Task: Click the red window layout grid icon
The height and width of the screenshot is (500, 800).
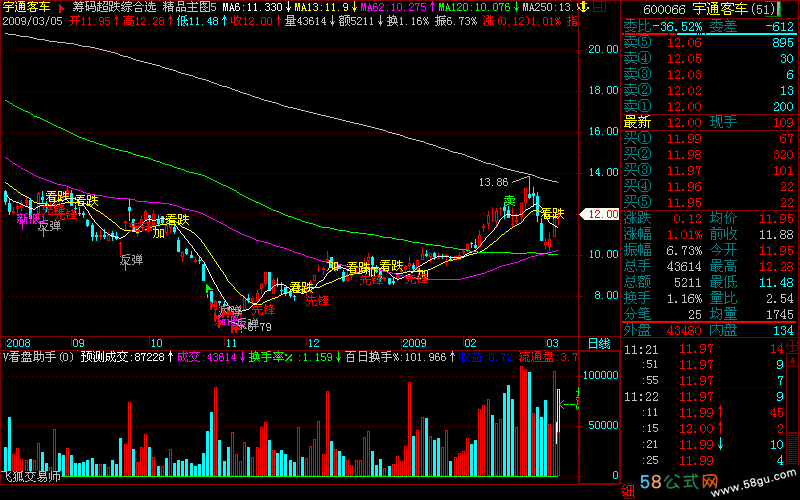Action: point(600,7)
